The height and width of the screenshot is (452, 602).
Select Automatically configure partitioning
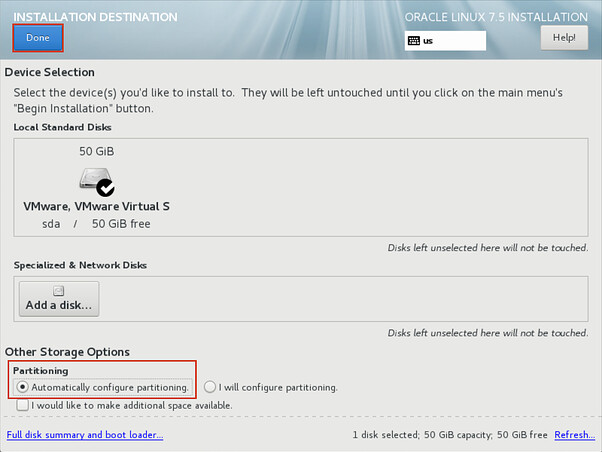103,387
